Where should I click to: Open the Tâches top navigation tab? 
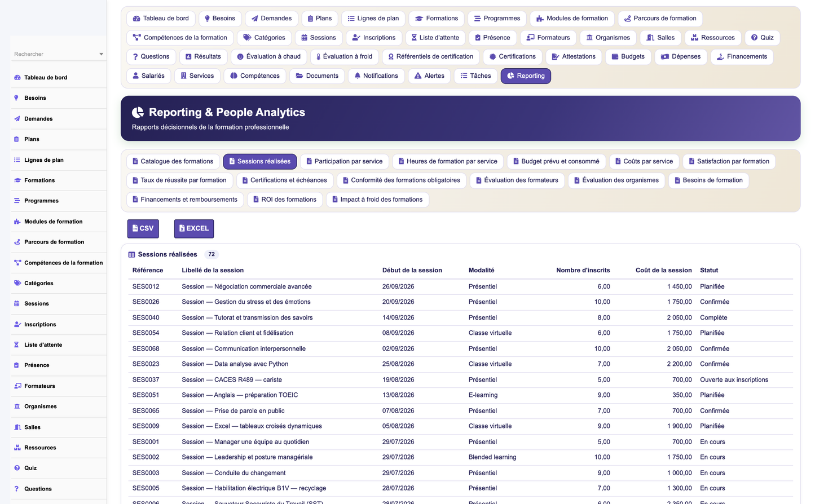click(x=476, y=76)
